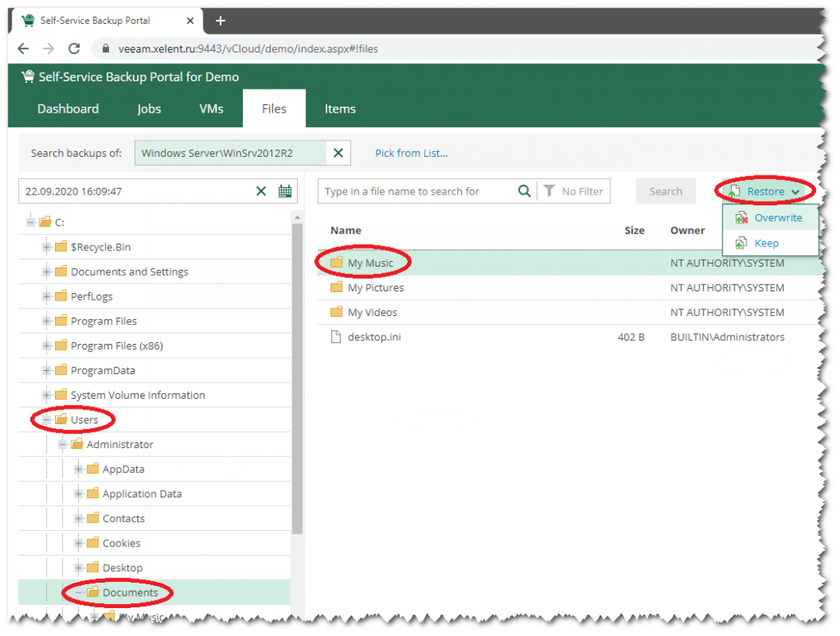Screen dimensions: 840x636
Task: Expand the Cookies folder
Action: [78, 542]
